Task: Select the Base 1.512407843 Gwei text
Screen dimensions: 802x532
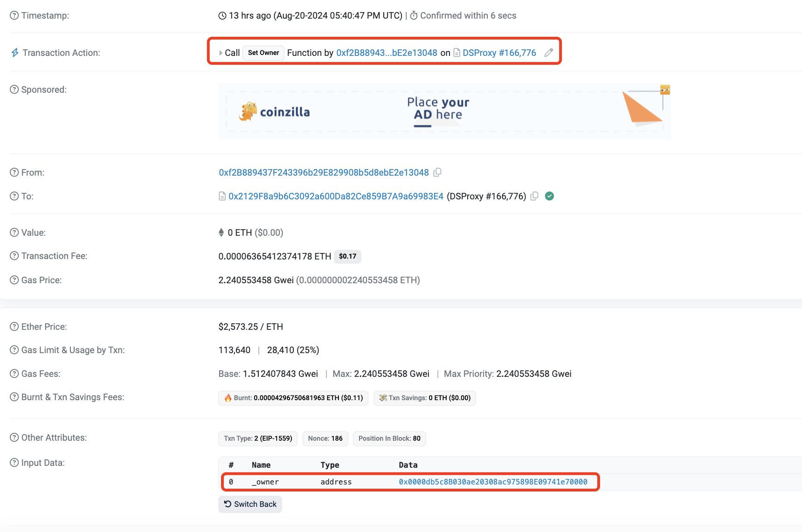Action: (x=268, y=374)
